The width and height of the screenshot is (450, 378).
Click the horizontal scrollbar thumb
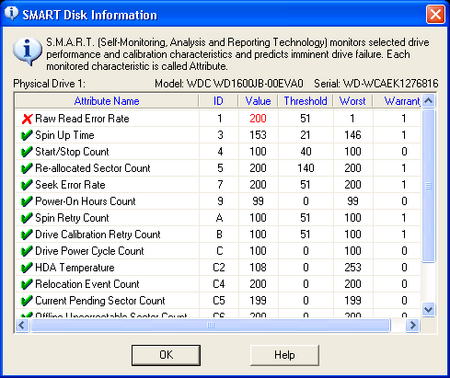211,325
